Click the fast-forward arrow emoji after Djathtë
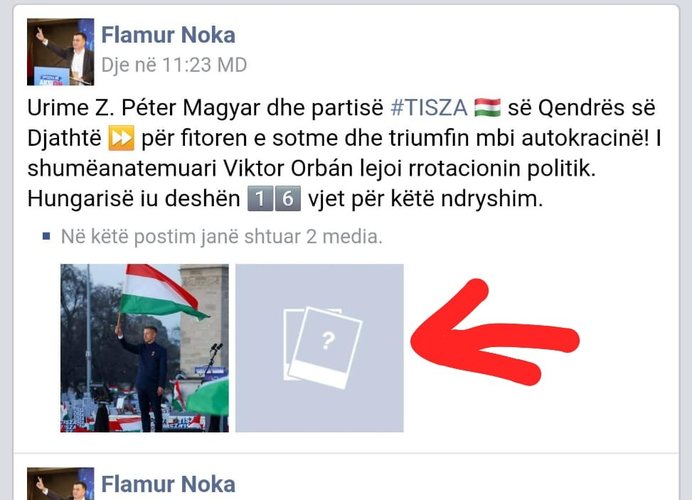 pos(121,139)
